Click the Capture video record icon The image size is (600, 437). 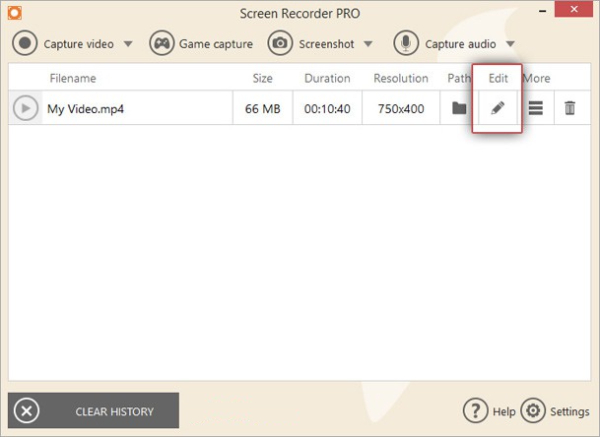pyautogui.click(x=25, y=43)
